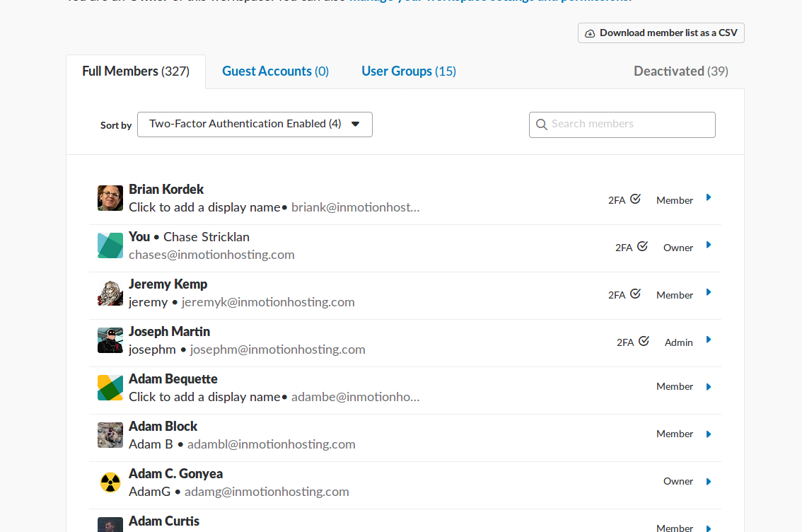Click the 2FA checkmark icon for Joseph Martin
Viewport: 802px width, 532px height.
pyautogui.click(x=644, y=342)
